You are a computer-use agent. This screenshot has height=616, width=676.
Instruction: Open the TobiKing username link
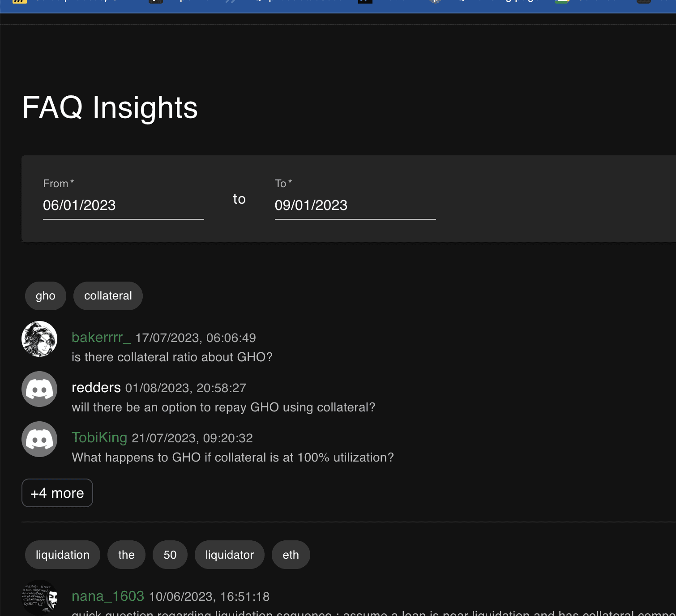tap(99, 438)
